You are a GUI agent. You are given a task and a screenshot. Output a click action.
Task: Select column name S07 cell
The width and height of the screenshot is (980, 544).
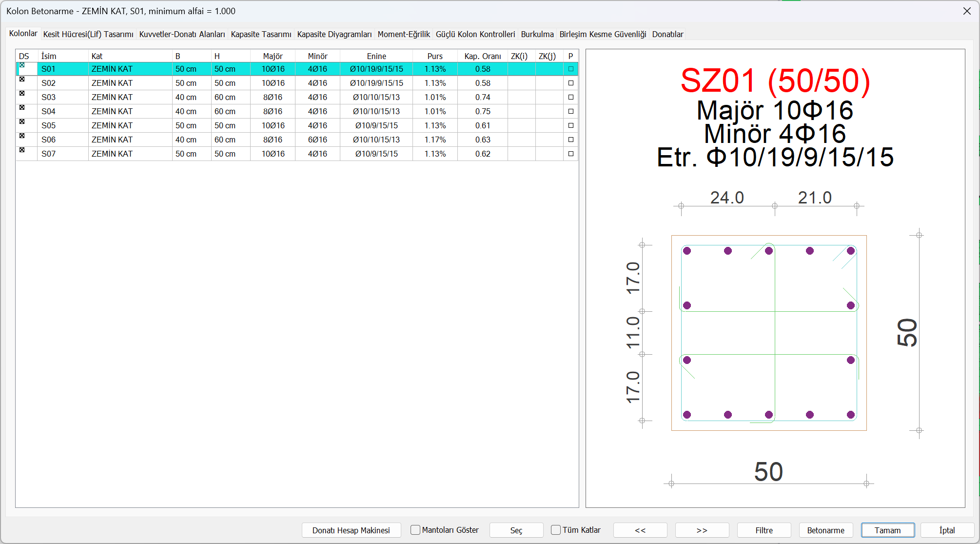(x=63, y=154)
